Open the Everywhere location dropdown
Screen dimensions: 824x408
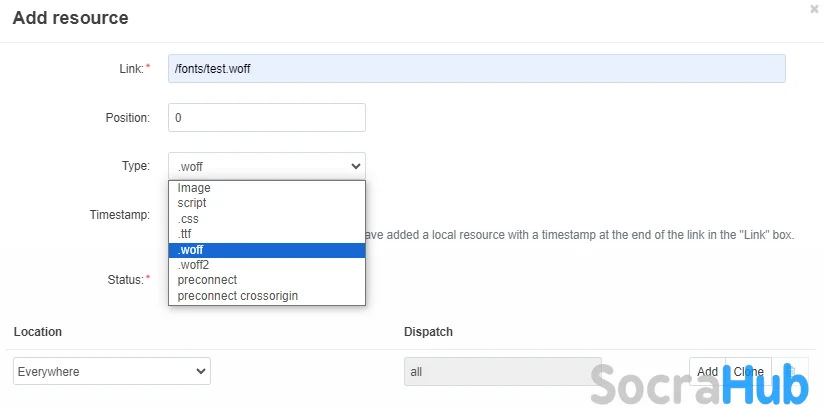pos(112,371)
